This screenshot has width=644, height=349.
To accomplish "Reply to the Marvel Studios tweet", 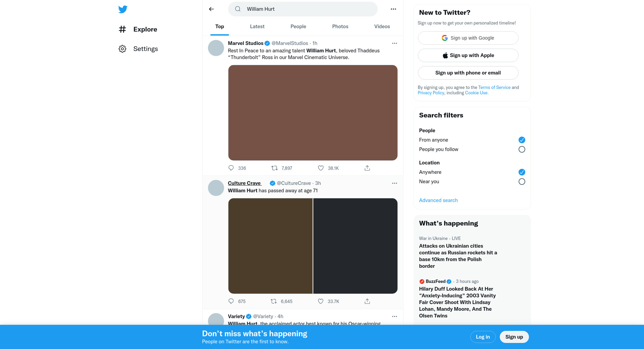I will click(231, 168).
